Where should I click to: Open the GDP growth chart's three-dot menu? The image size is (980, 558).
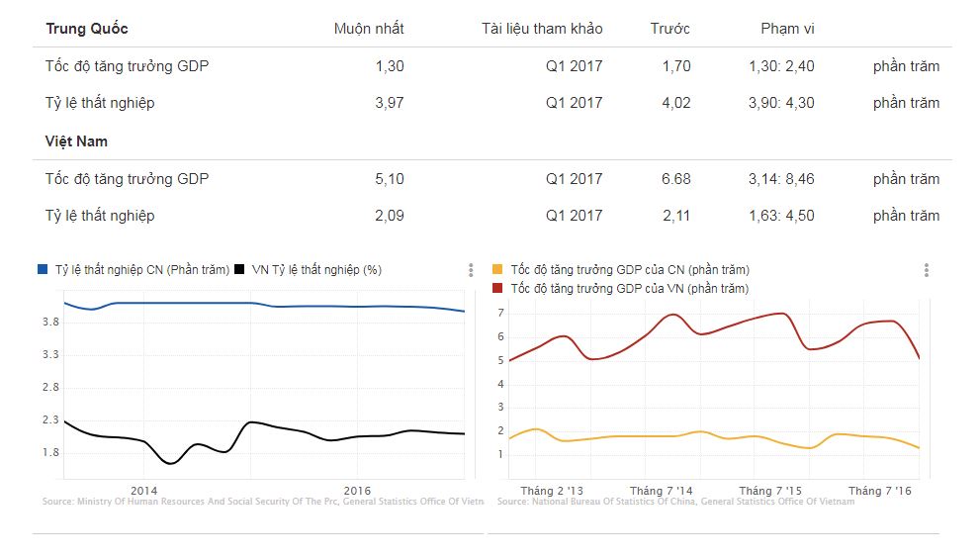(926, 270)
